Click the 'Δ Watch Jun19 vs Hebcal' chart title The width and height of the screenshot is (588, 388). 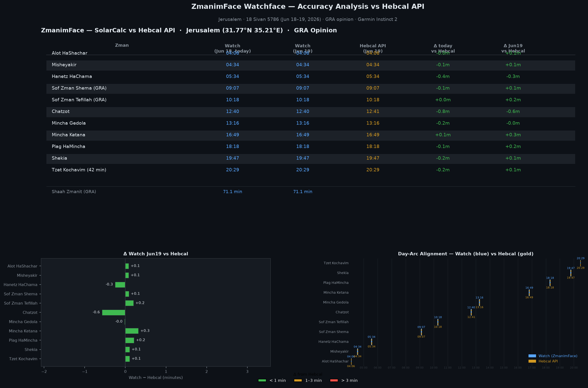point(156,254)
